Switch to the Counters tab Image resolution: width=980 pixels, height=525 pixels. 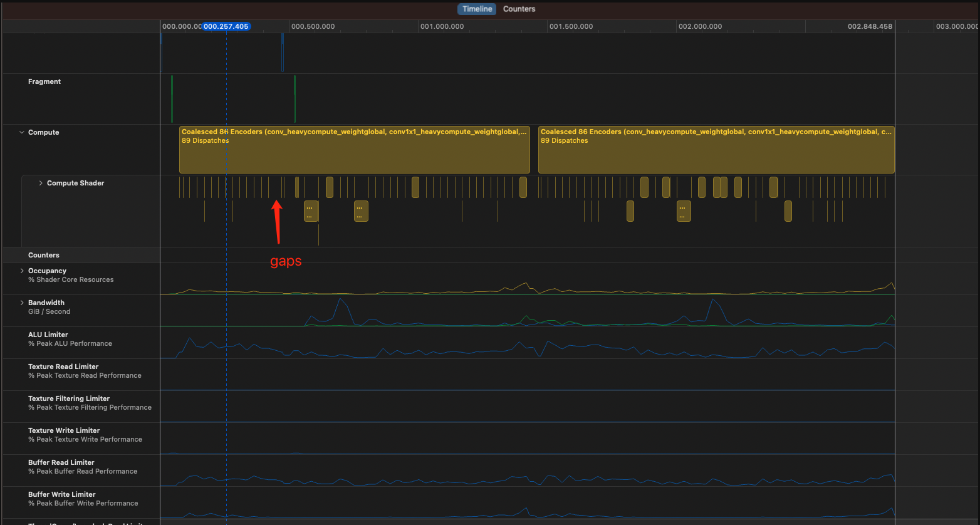[x=519, y=9]
